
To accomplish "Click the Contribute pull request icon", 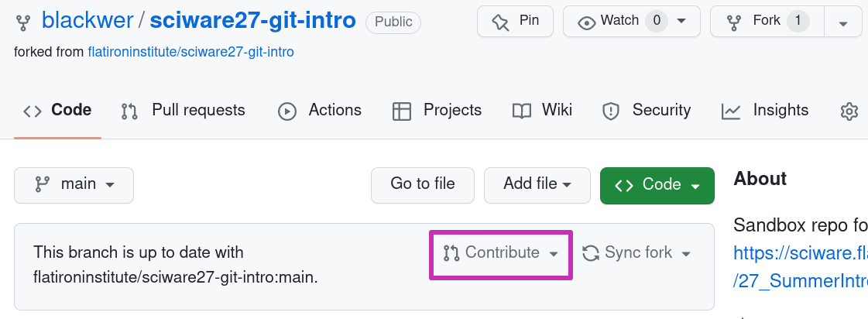I will [451, 254].
